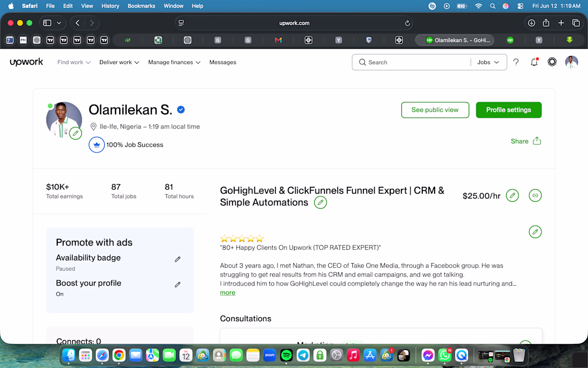Launch Spotify from the Dock
The width and height of the screenshot is (588, 368).
(286, 355)
